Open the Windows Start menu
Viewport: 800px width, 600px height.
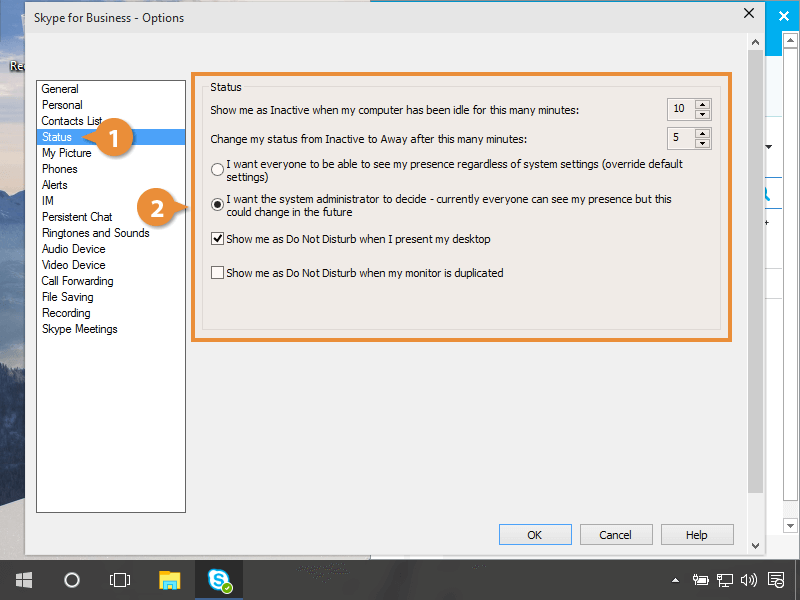pyautogui.click(x=23, y=580)
